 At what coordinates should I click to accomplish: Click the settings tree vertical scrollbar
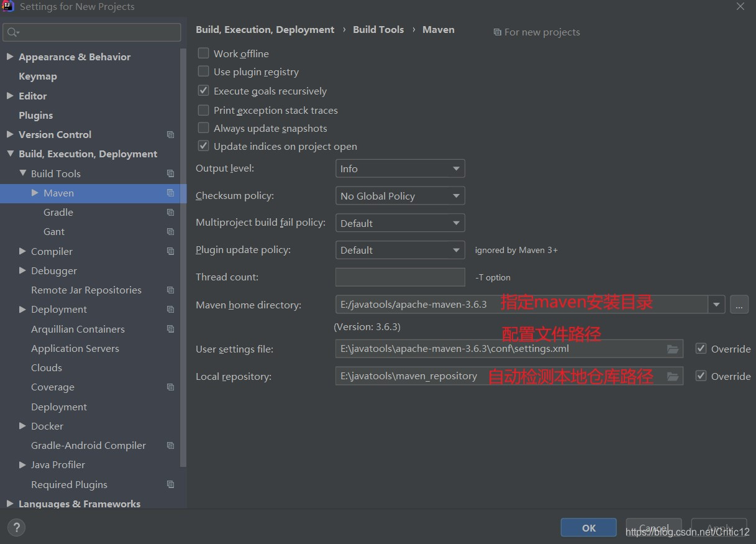tap(183, 258)
